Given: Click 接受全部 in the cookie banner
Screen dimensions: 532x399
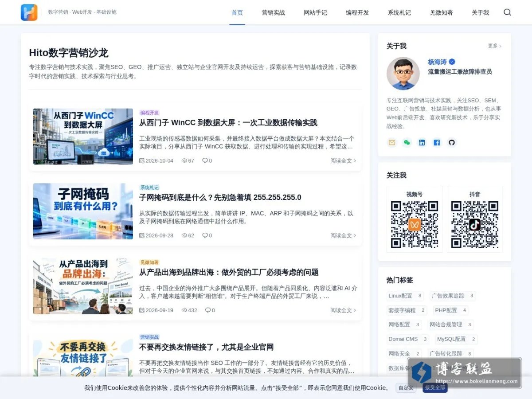Looking at the screenshot, I should pos(435,388).
